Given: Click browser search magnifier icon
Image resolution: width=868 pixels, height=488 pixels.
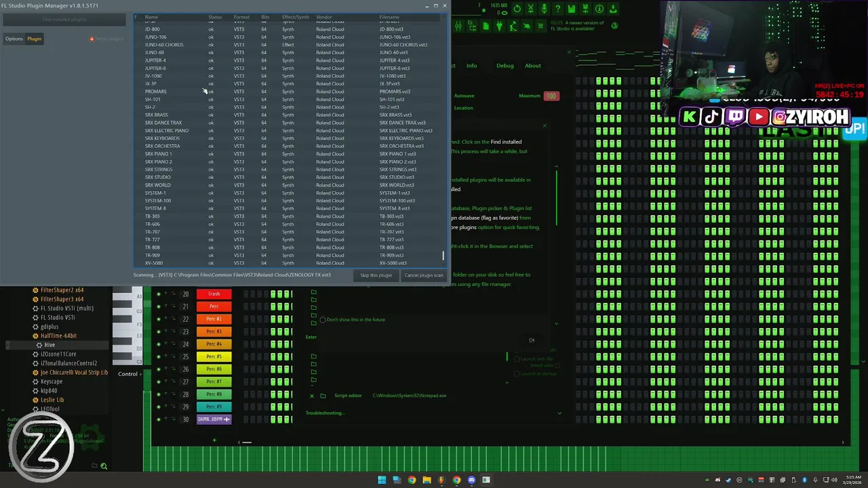Looking at the screenshot, I should point(104,466).
